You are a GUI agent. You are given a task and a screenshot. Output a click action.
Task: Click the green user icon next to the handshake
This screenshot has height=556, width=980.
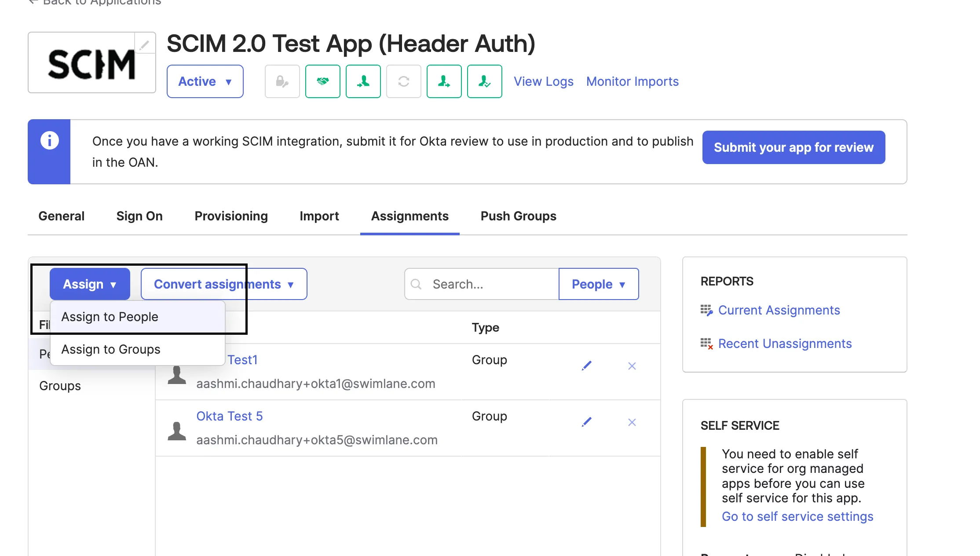point(363,81)
